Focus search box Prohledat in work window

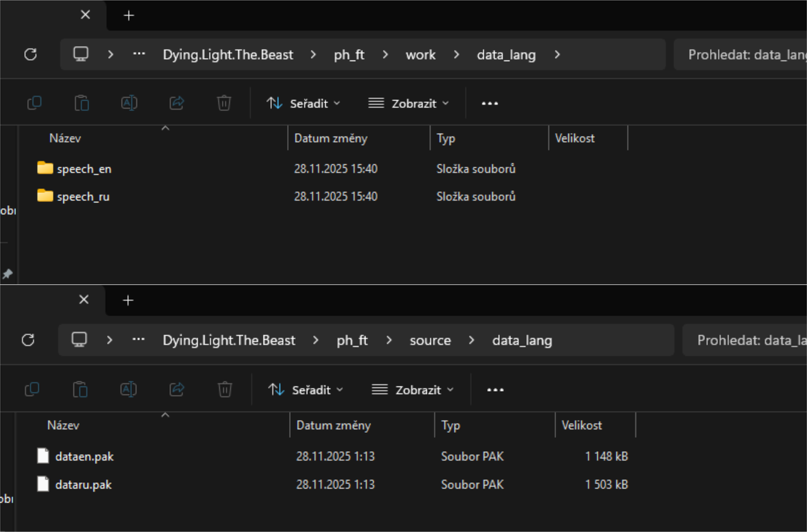[740, 54]
